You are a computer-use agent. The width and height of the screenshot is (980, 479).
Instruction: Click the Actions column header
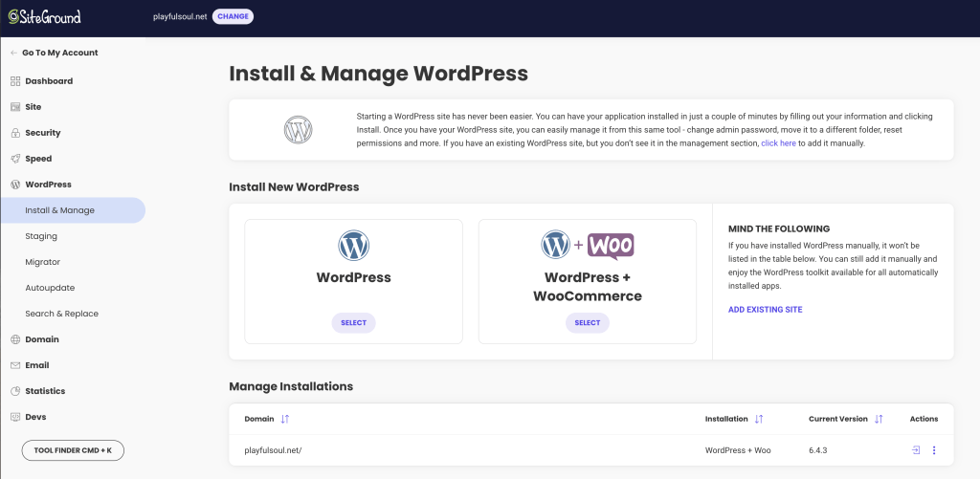[924, 419]
